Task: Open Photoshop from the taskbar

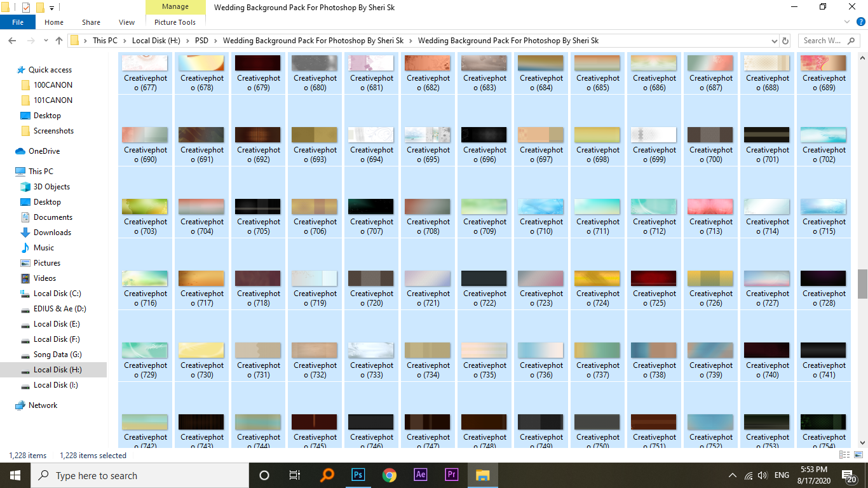Action: coord(358,475)
